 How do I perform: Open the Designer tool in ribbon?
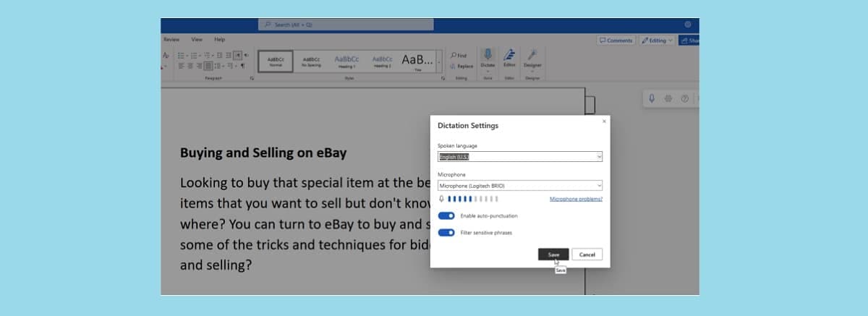[532, 55]
